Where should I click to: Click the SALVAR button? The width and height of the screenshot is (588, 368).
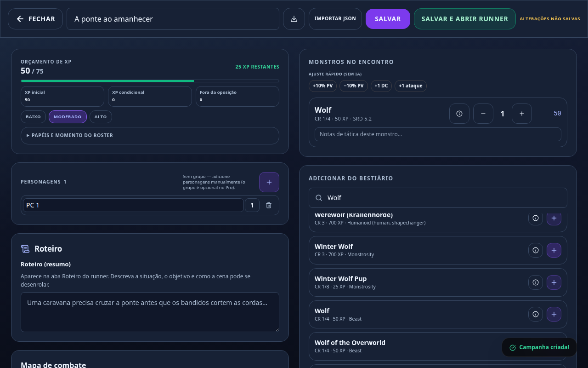pos(388,19)
